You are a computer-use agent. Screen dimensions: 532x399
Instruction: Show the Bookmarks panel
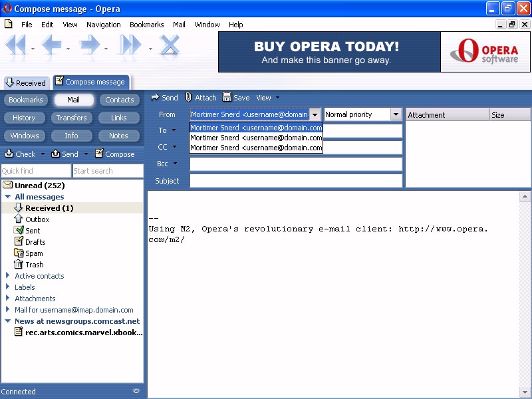pos(26,100)
